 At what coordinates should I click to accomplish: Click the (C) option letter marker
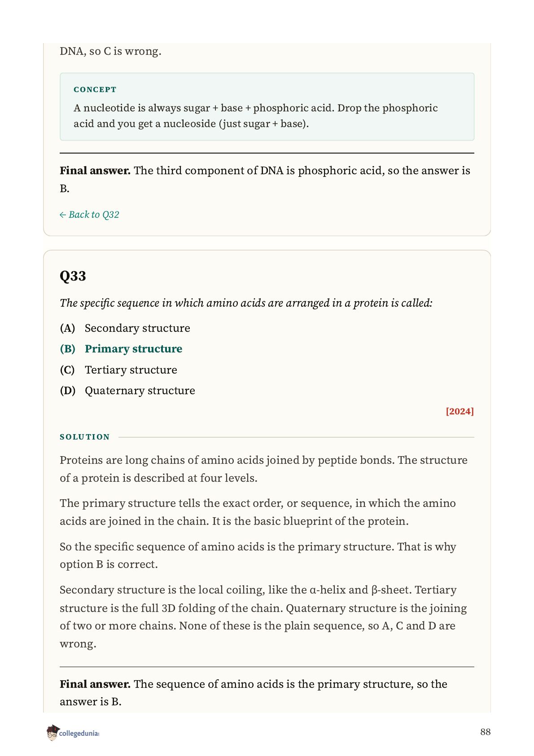click(x=67, y=370)
